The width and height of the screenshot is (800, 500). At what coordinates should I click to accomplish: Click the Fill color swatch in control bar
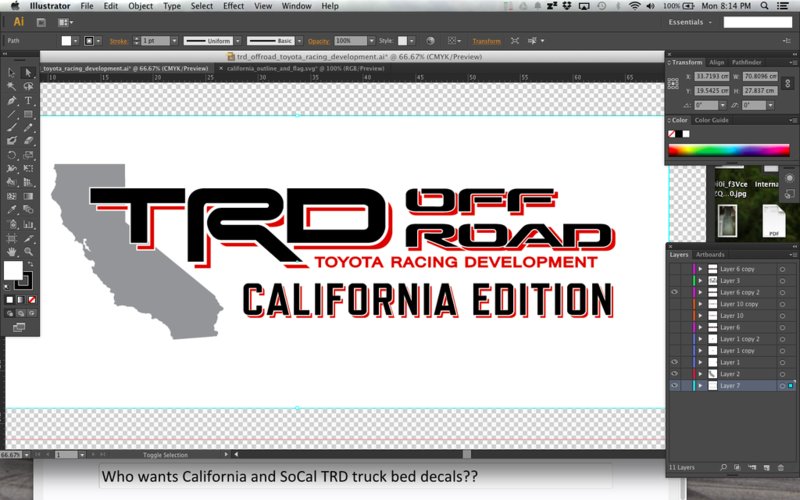click(66, 41)
